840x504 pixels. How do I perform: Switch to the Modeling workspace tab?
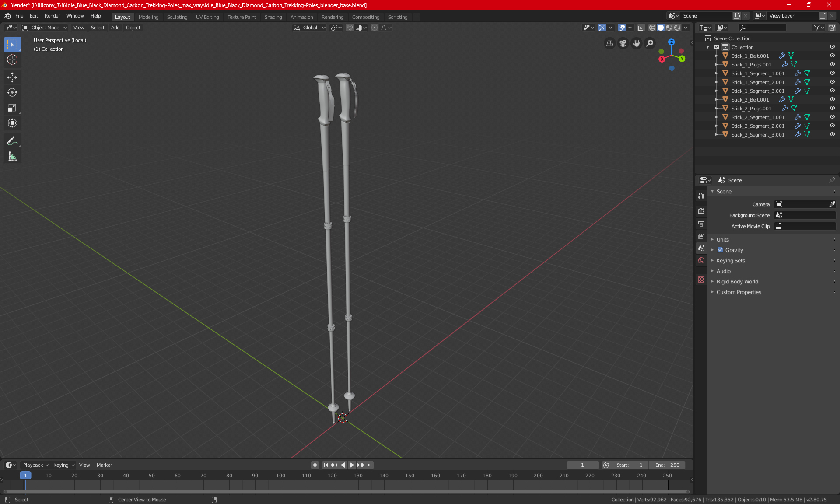point(148,17)
